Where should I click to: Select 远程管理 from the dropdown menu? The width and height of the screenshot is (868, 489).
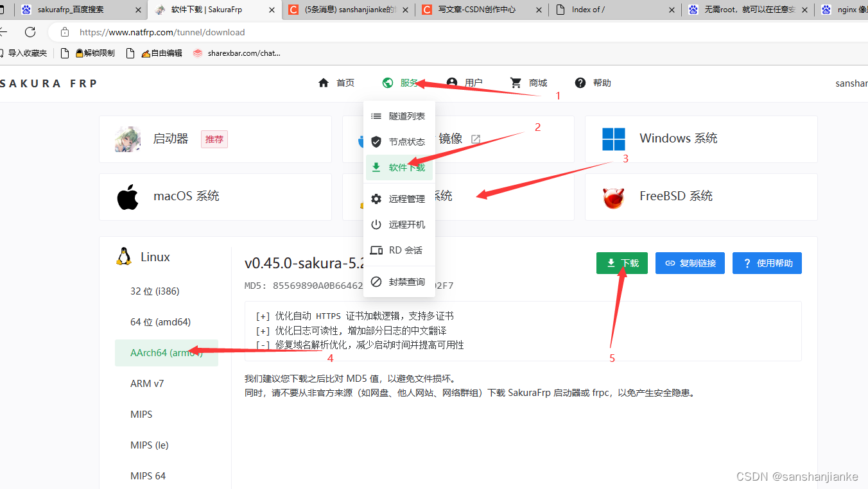(399, 199)
